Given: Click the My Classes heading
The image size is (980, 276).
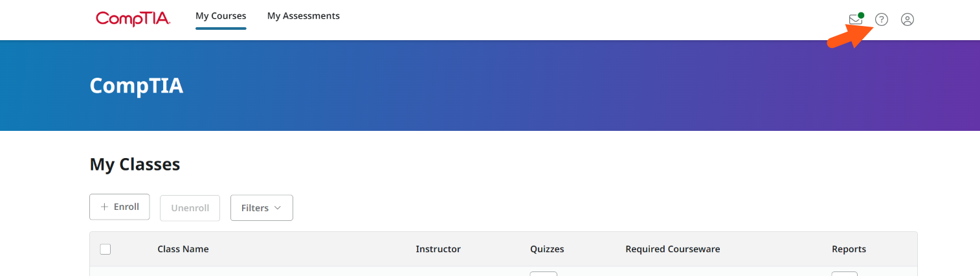Looking at the screenshot, I should point(135,165).
